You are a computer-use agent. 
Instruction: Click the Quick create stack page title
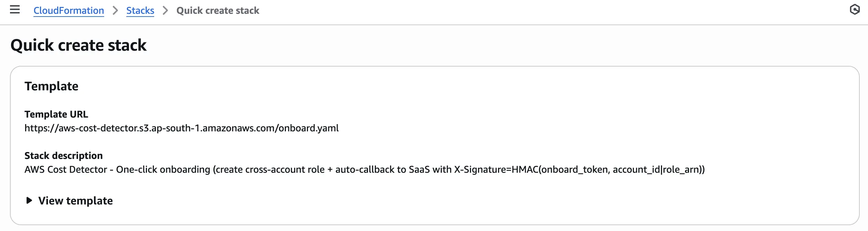[79, 44]
